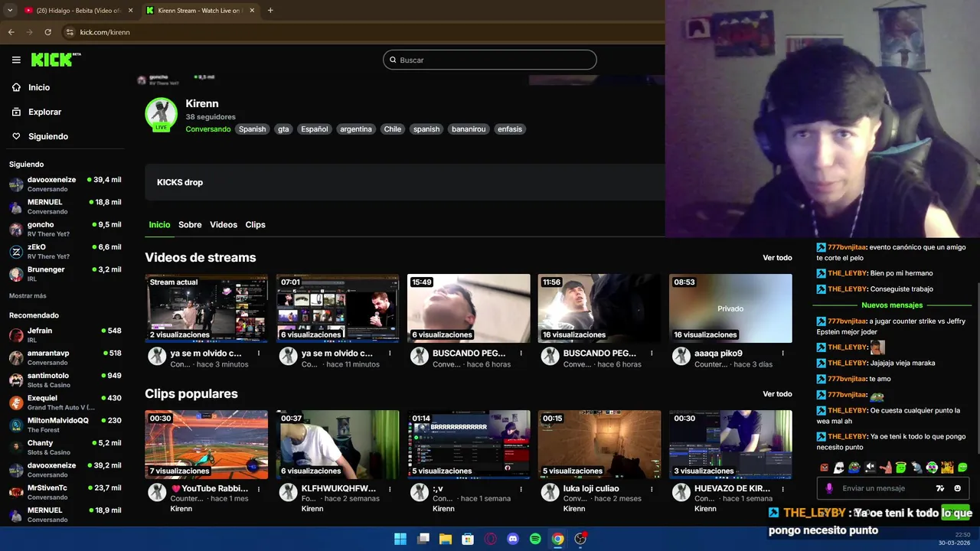Expand the Mostrar más followed list
This screenshot has width=980, height=551.
[x=28, y=295]
